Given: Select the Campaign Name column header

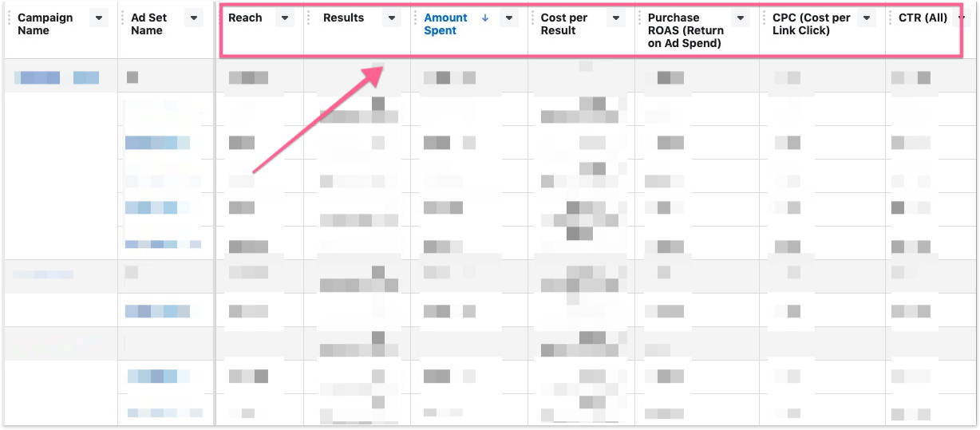Looking at the screenshot, I should click(x=45, y=24).
